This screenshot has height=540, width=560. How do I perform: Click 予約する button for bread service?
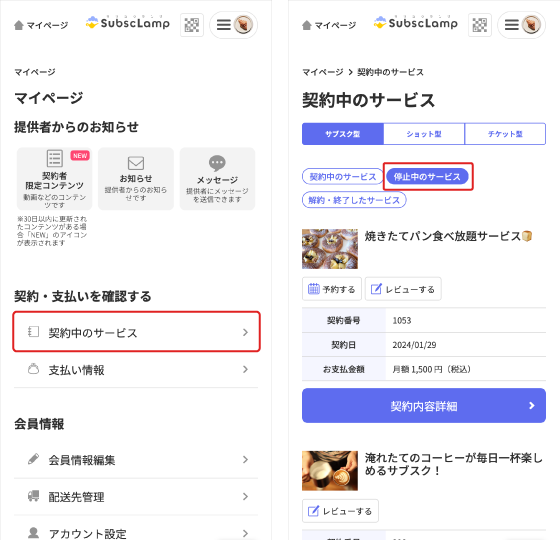click(332, 289)
